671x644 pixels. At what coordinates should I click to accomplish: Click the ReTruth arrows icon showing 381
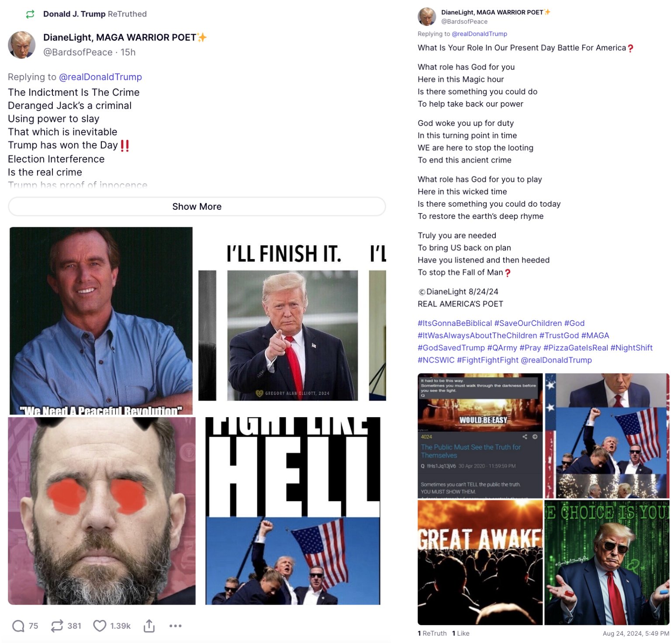pos(57,626)
